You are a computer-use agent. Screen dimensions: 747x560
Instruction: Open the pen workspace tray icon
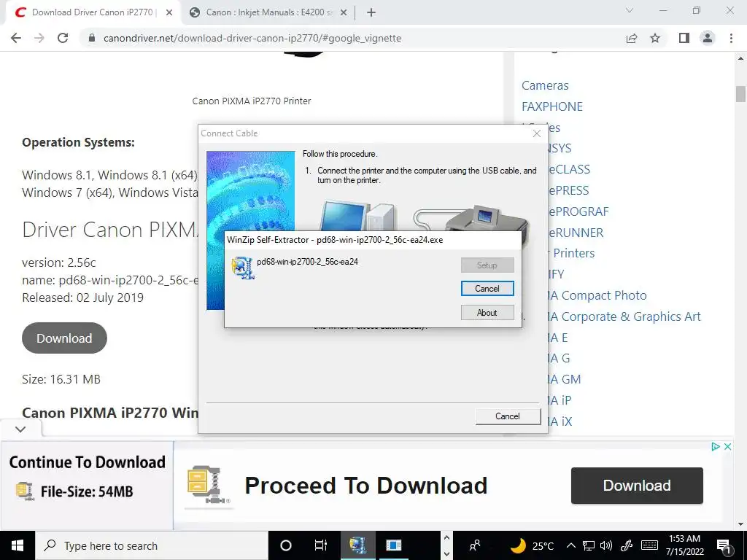[627, 545]
